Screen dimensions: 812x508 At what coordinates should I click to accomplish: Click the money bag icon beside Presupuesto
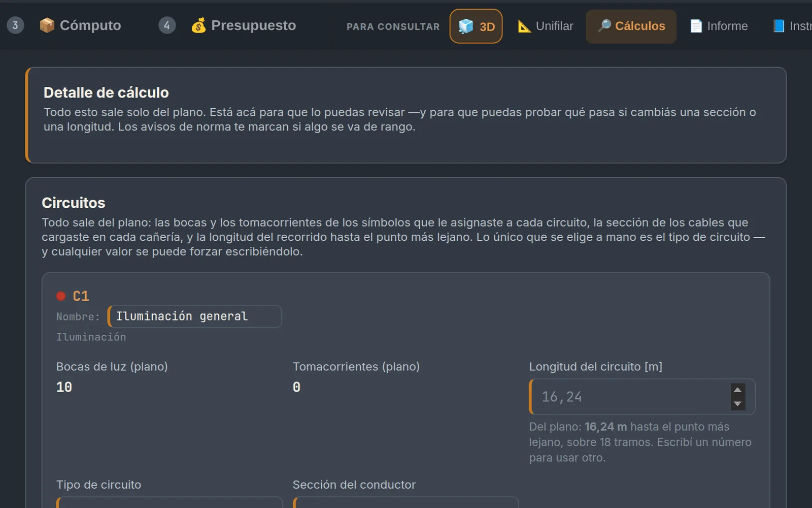tap(198, 25)
